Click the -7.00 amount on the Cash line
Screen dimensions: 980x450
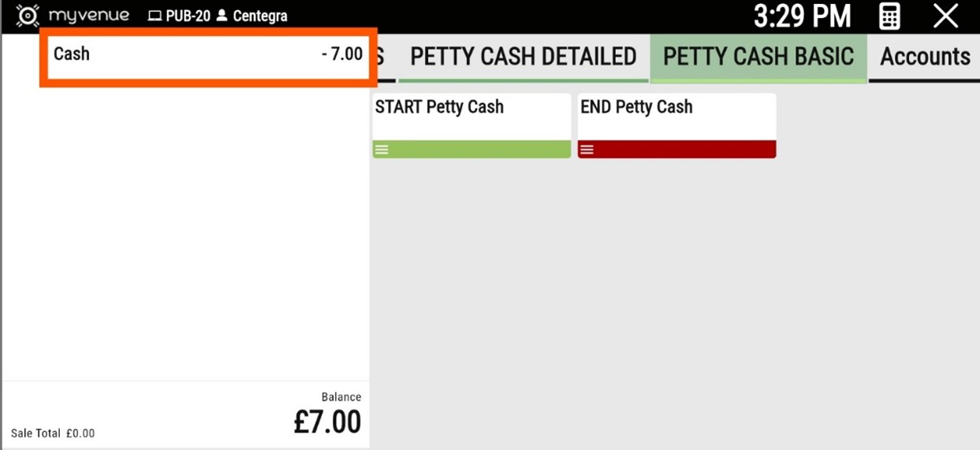click(x=342, y=54)
